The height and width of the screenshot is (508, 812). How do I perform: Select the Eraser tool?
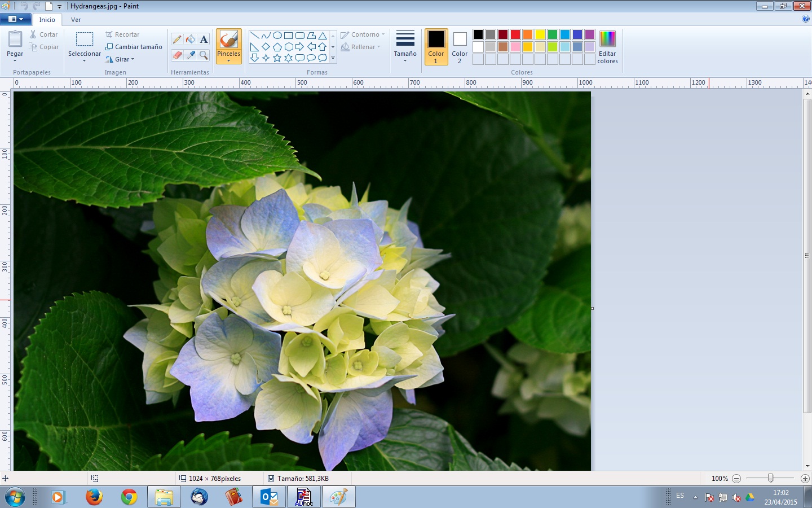coord(176,55)
